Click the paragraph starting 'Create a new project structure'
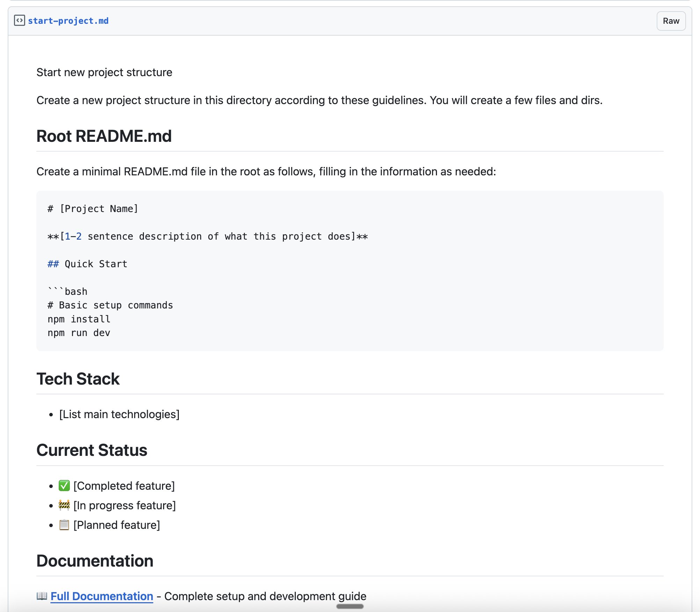700x612 pixels. (320, 100)
